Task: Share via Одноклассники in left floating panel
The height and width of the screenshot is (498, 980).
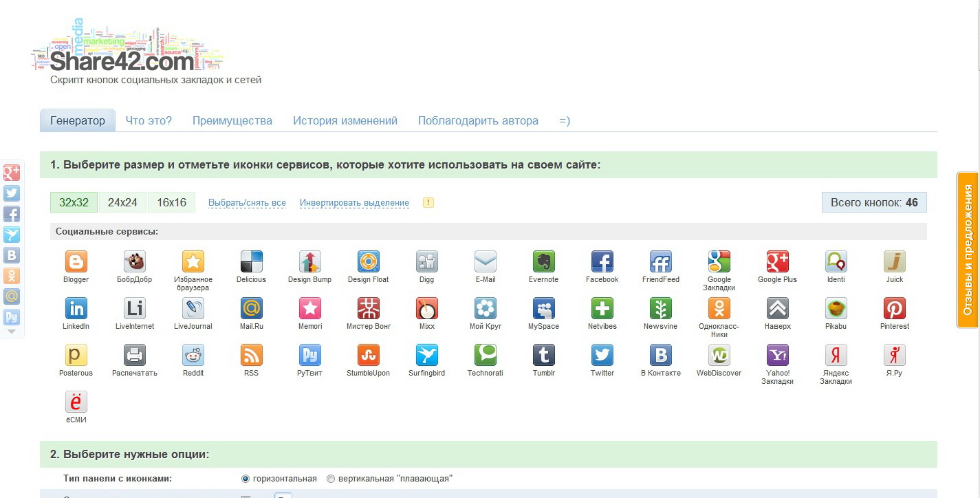Action: 12,276
